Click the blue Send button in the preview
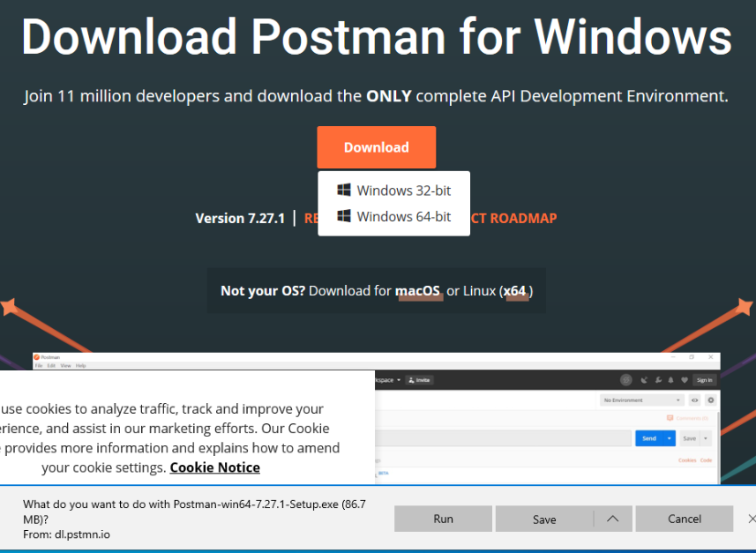This screenshot has width=756, height=553. pyautogui.click(x=648, y=438)
